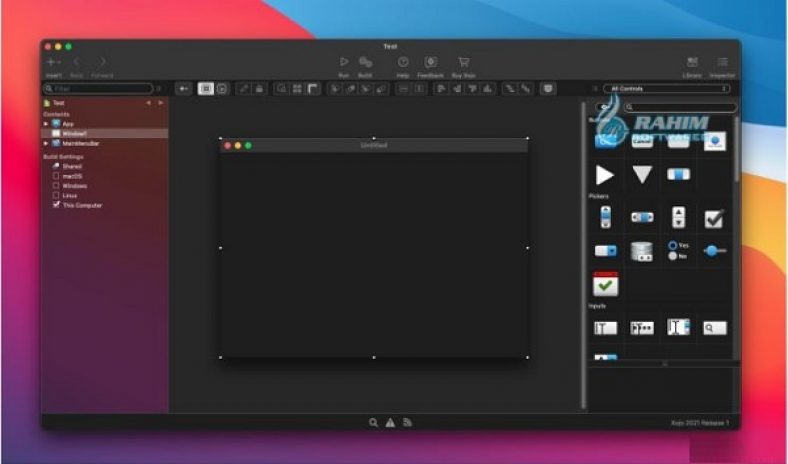Screen dimensions: 788x464
Task: Select the slider control in the library
Action: click(714, 250)
